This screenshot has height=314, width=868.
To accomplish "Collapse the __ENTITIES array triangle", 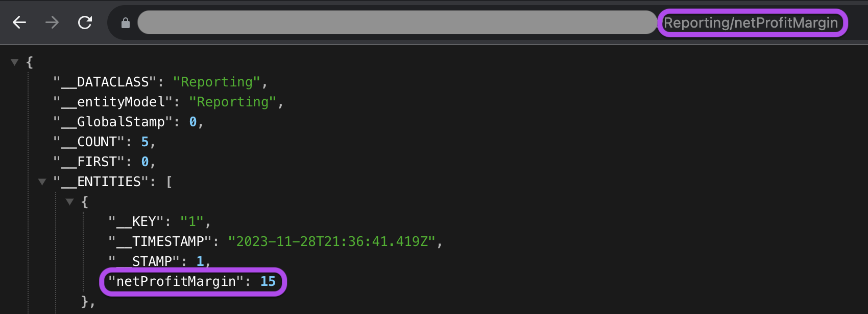I will click(42, 182).
